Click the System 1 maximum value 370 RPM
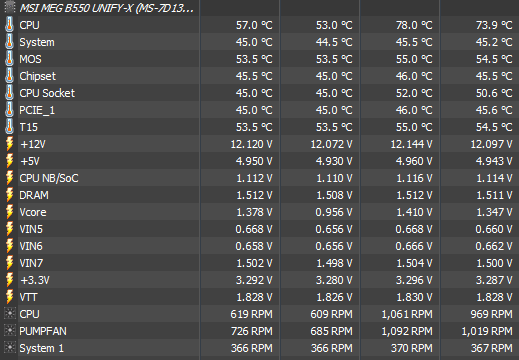Image resolution: width=519 pixels, height=360 pixels. [x=412, y=348]
